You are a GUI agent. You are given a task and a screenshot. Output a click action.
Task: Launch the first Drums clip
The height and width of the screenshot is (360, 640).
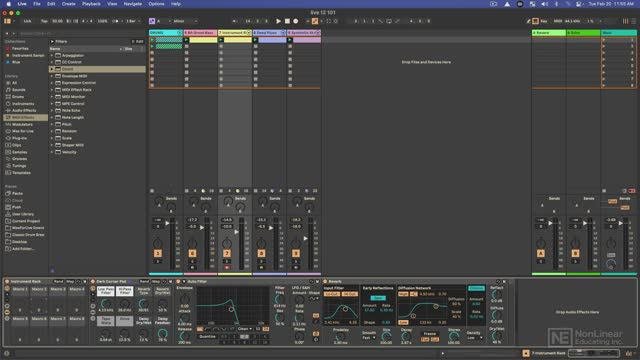[152, 40]
